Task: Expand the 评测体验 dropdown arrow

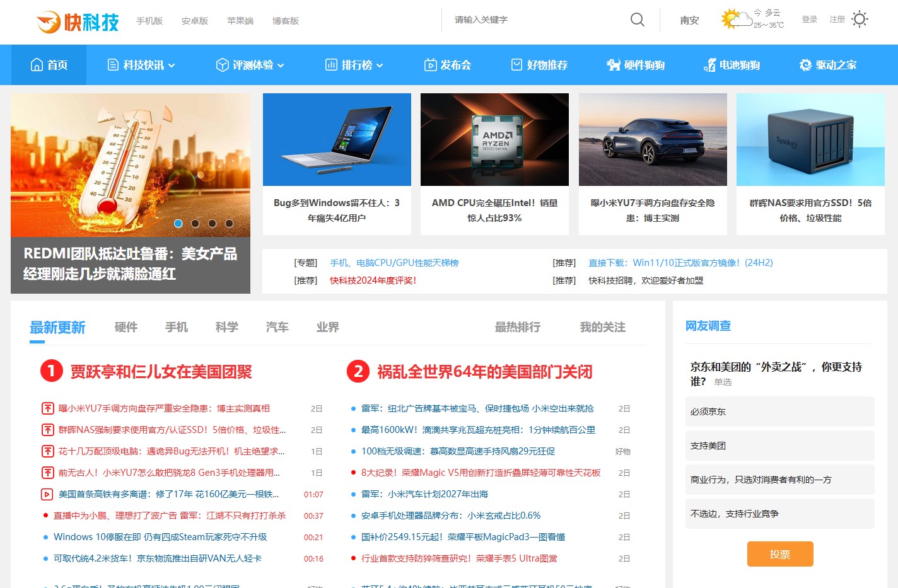Action: pos(281,66)
